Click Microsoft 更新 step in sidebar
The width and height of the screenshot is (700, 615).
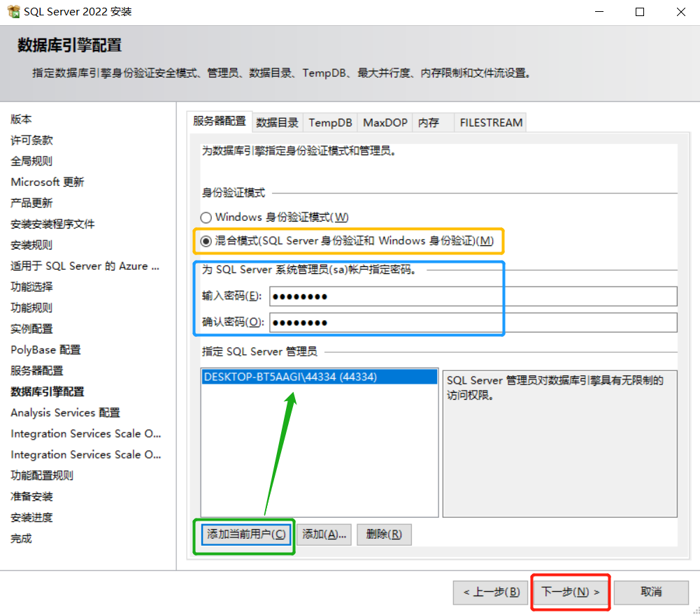point(48,182)
